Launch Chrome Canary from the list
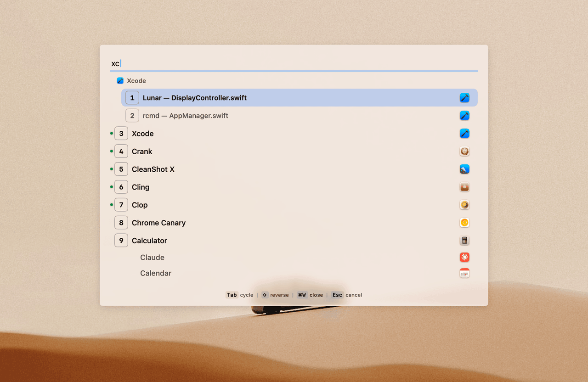The height and width of the screenshot is (382, 588). click(x=294, y=223)
